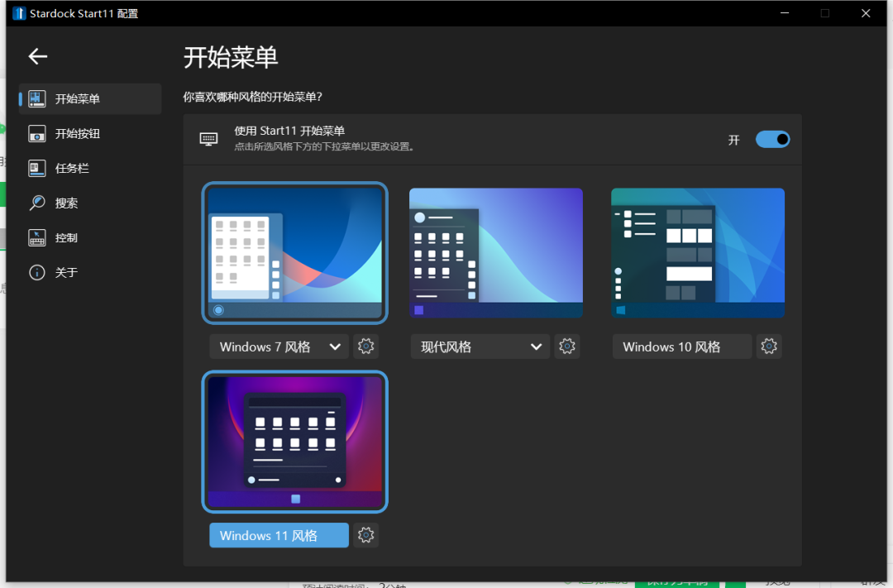Minimize the Start11 configuration window
Image resolution: width=893 pixels, height=588 pixels.
pos(785,13)
